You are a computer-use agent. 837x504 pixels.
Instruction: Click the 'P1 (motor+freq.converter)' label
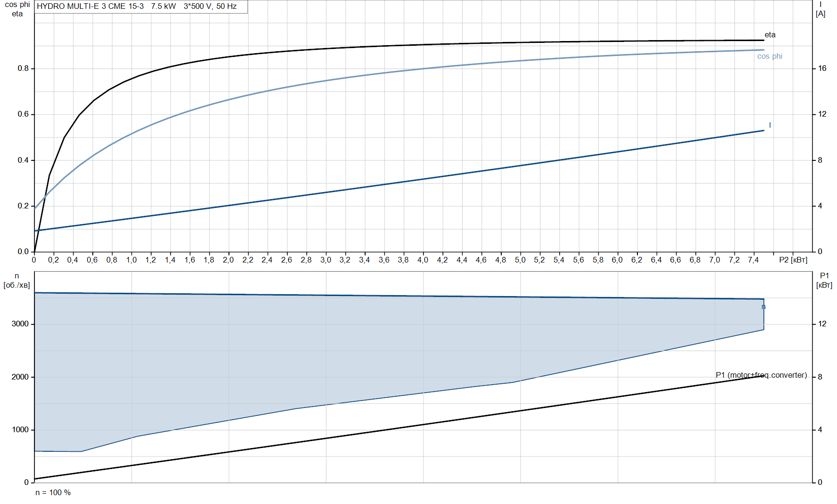pos(761,375)
